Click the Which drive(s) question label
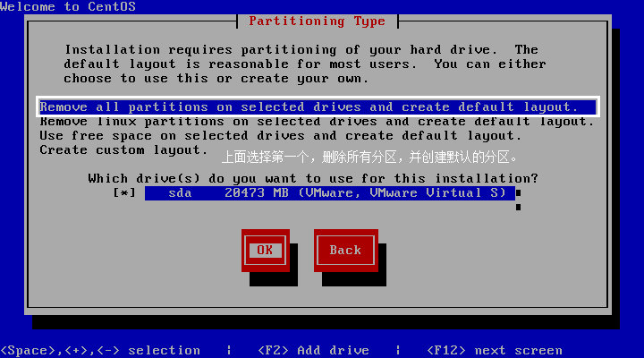This screenshot has height=358, width=644. click(313, 178)
